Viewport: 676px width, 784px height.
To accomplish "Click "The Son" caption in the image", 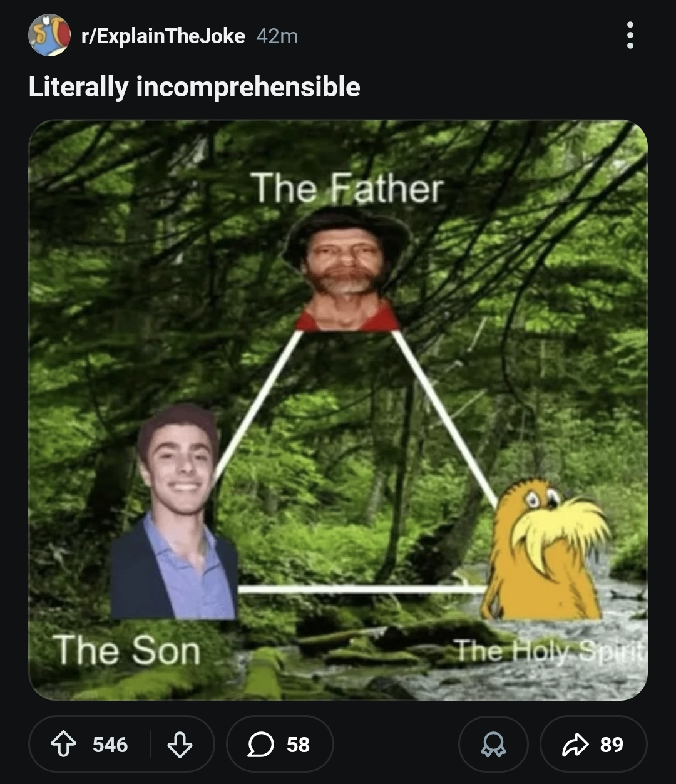I will tap(126, 650).
